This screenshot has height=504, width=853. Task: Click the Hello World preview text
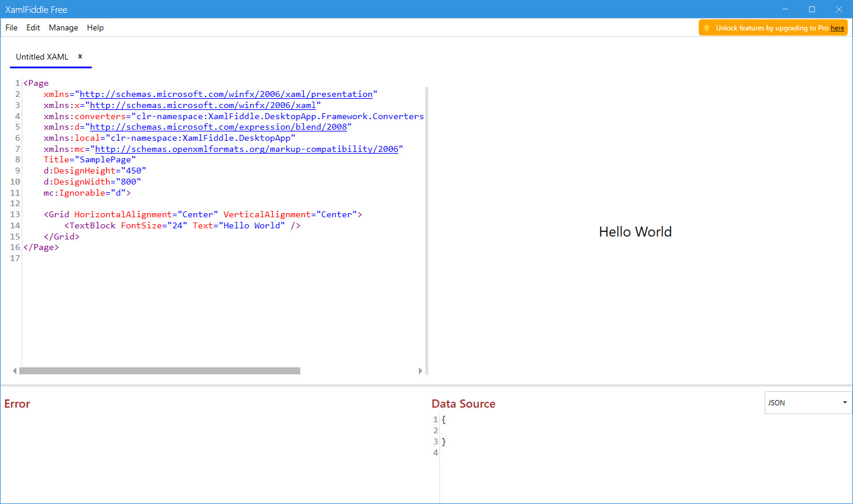(x=635, y=232)
